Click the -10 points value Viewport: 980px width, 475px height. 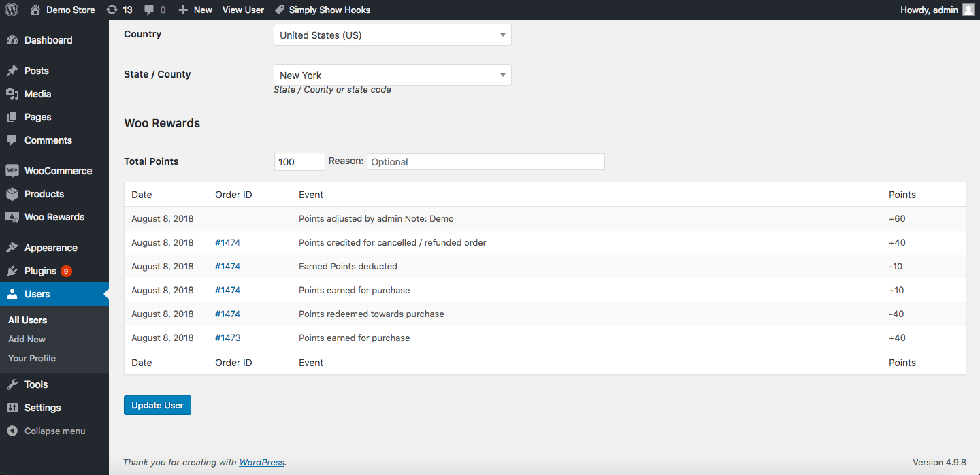point(896,266)
